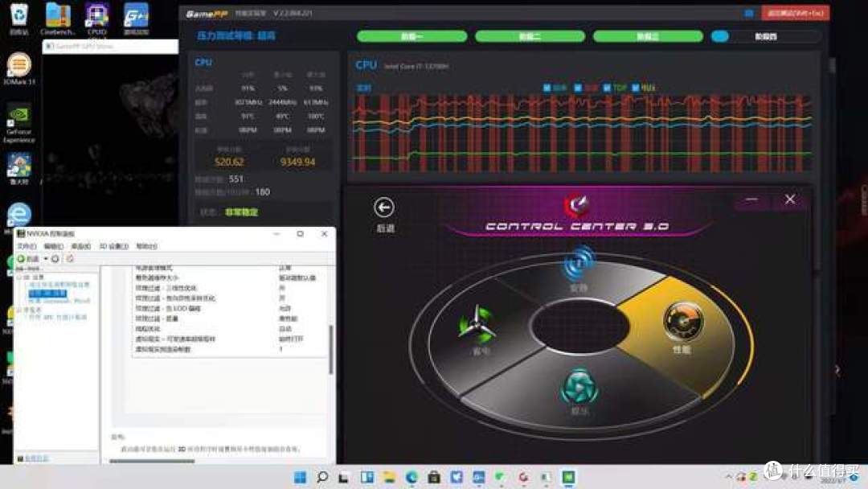Select the Quiet (安静) mode icon
This screenshot has width=868, height=489.
tap(579, 264)
